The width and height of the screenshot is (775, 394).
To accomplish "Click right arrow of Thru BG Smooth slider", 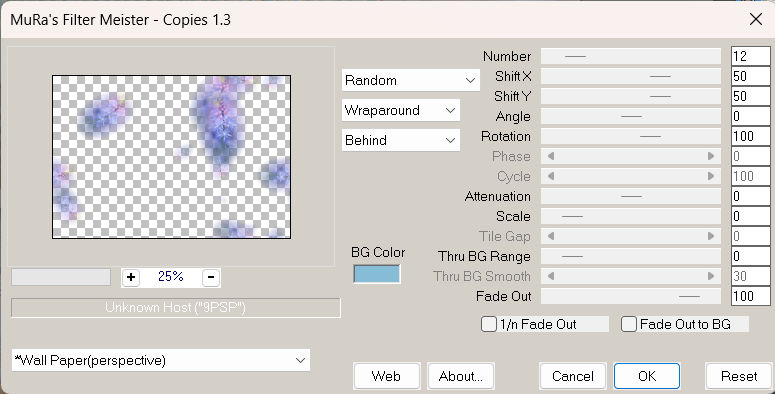I will 711,276.
